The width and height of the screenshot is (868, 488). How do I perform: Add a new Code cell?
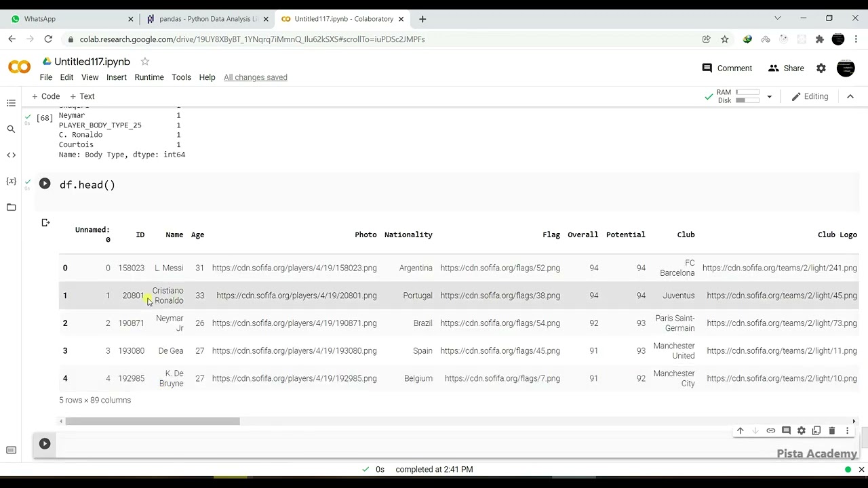pos(46,96)
